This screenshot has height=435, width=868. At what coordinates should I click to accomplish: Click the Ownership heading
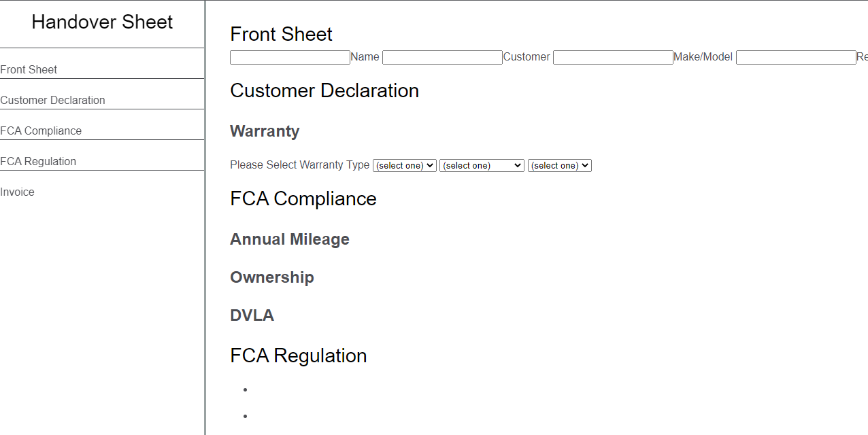coord(272,277)
